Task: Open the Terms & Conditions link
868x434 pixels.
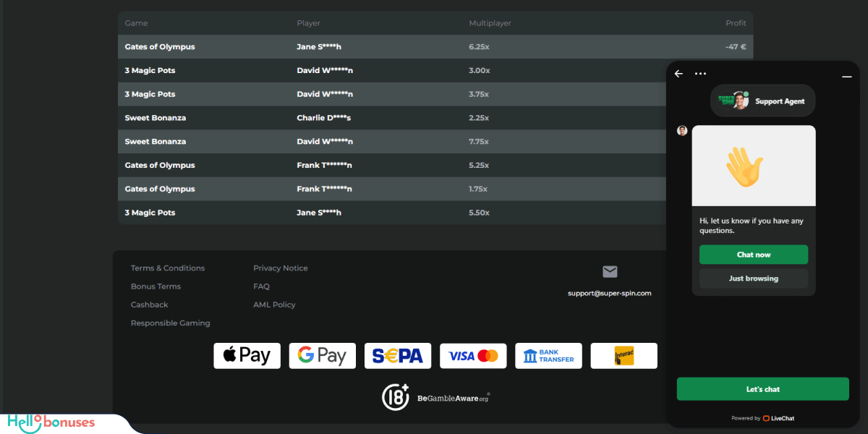Action: click(x=168, y=268)
